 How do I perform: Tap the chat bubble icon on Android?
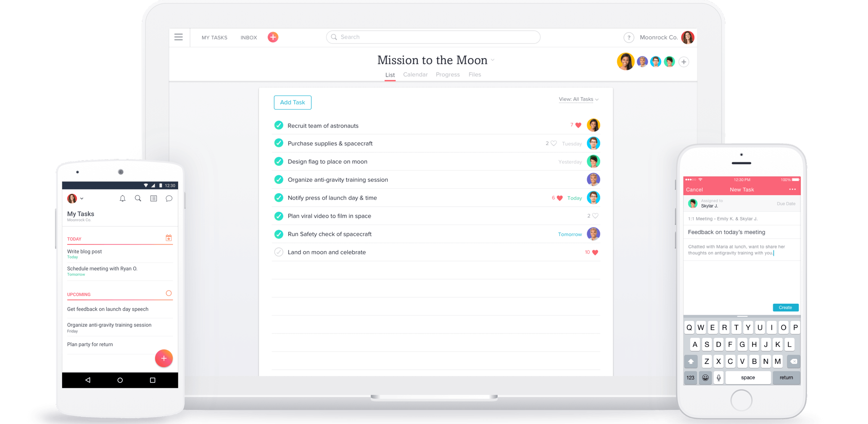[x=169, y=198]
